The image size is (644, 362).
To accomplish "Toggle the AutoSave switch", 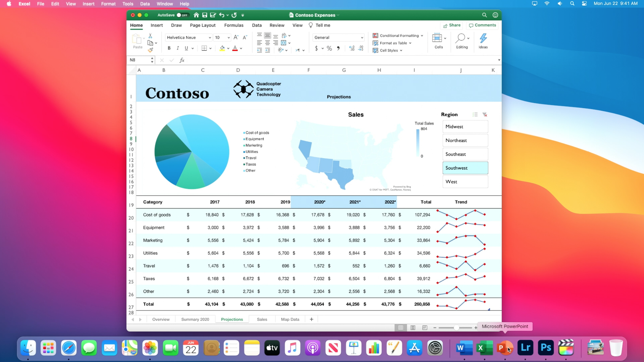I will click(182, 15).
